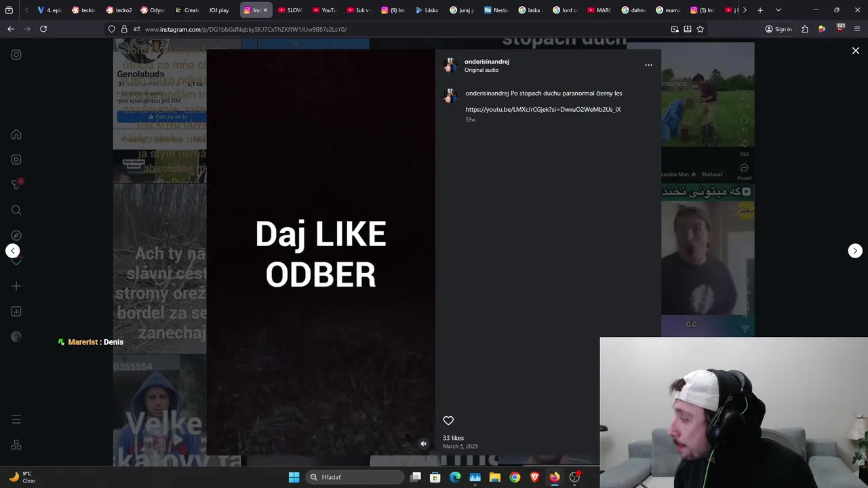Reload the page with refresh button
Viewport: 868px width, 488px height.
[43, 29]
